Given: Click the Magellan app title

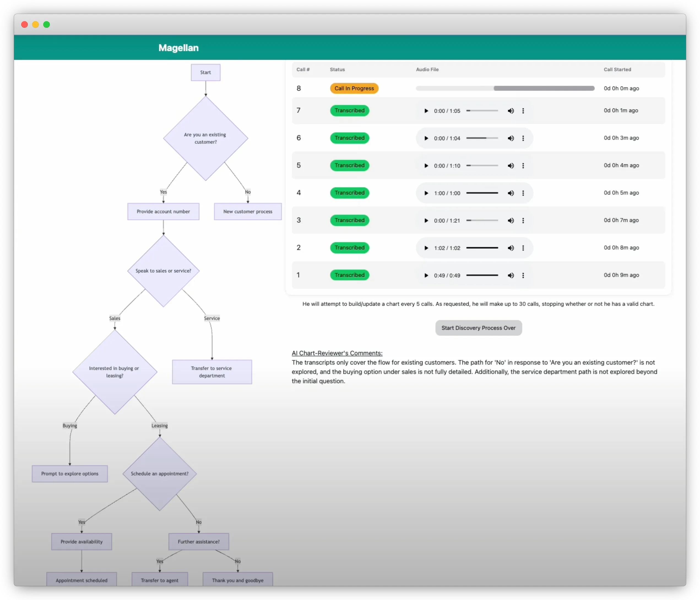Looking at the screenshot, I should click(178, 48).
